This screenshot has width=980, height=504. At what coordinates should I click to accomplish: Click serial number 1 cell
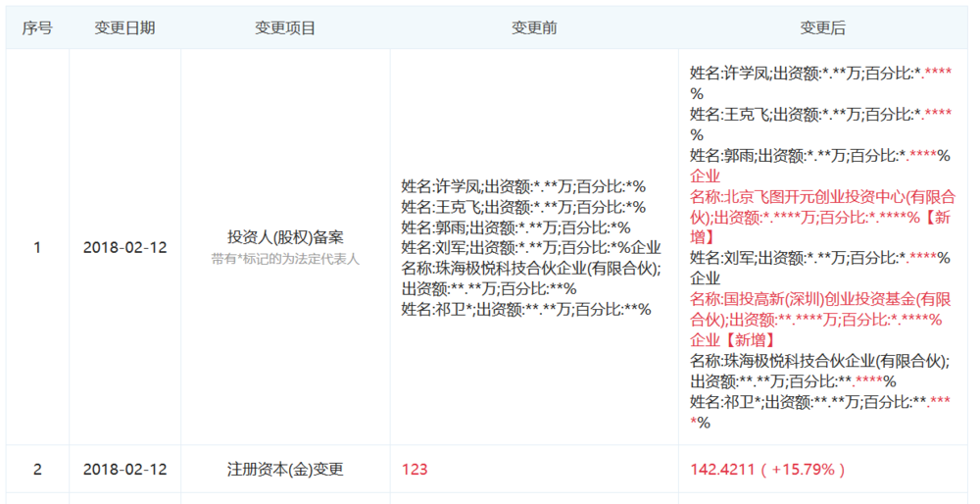click(x=37, y=248)
